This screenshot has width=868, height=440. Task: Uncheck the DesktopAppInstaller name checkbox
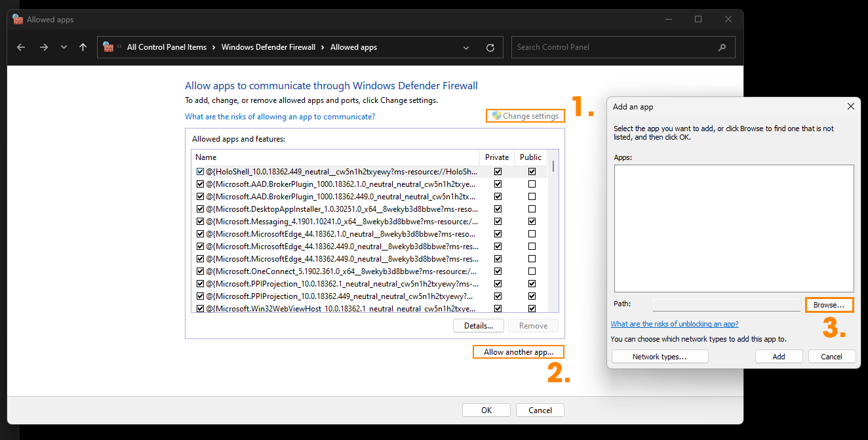(200, 209)
